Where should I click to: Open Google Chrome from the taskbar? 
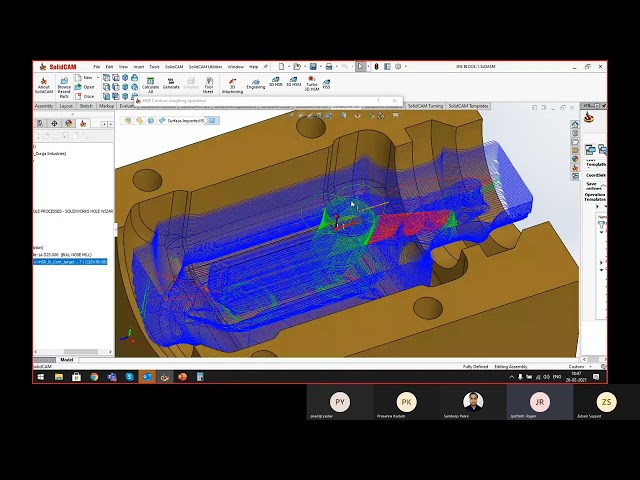click(x=94, y=377)
